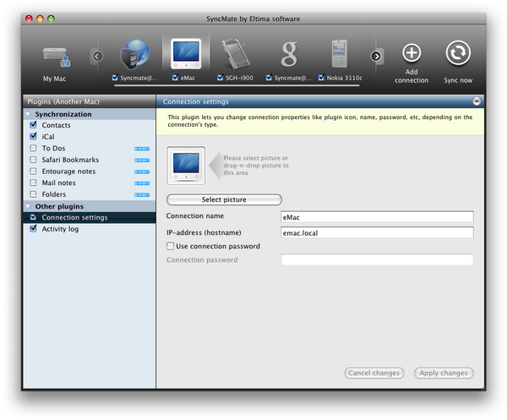507x420 pixels.
Task: Click the Sync now icon
Action: 458,52
